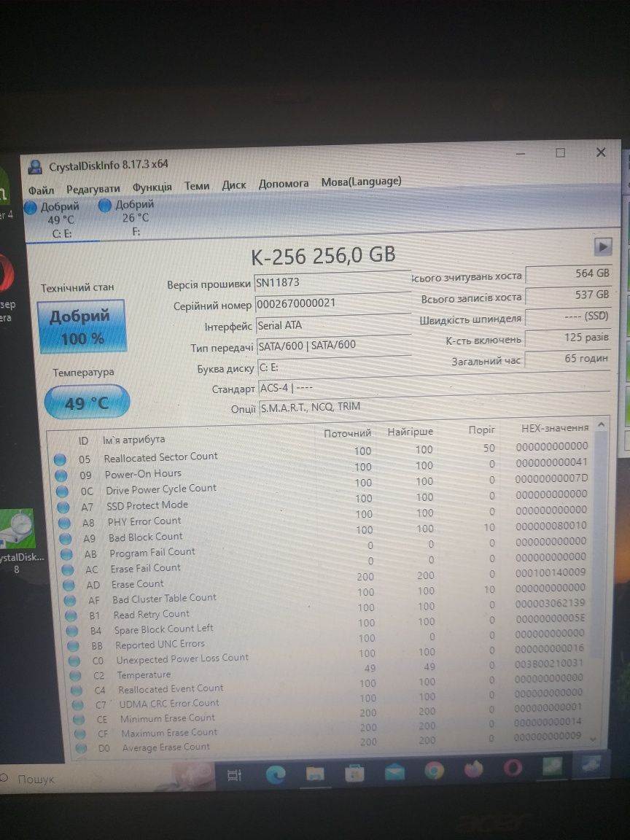Click the next disk arrow button
The height and width of the screenshot is (840, 630).
pyautogui.click(x=603, y=247)
